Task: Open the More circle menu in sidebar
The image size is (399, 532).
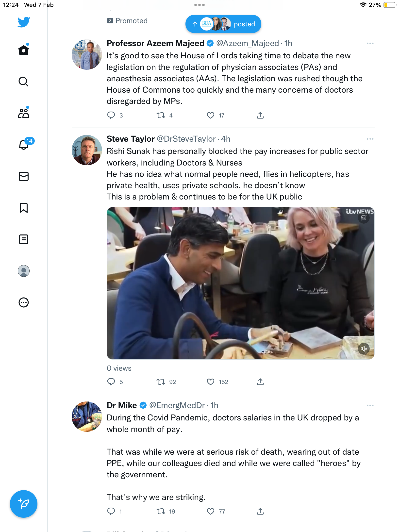Action: (24, 302)
